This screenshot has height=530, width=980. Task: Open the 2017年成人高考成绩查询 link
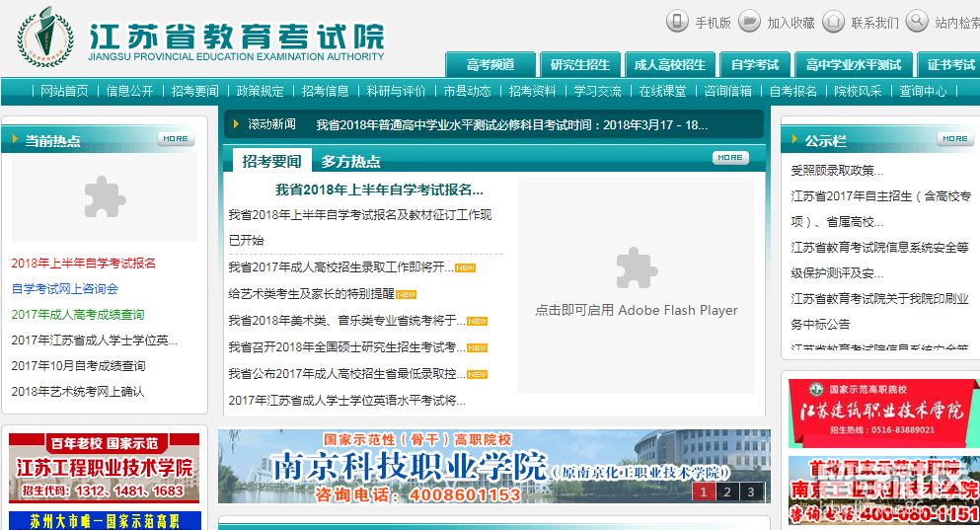(78, 315)
